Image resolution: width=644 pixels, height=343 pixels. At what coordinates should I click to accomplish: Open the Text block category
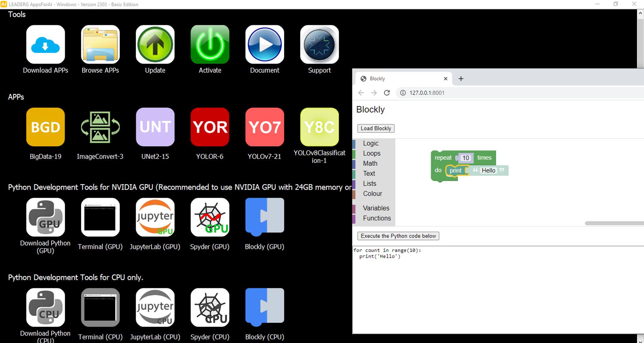point(374,174)
